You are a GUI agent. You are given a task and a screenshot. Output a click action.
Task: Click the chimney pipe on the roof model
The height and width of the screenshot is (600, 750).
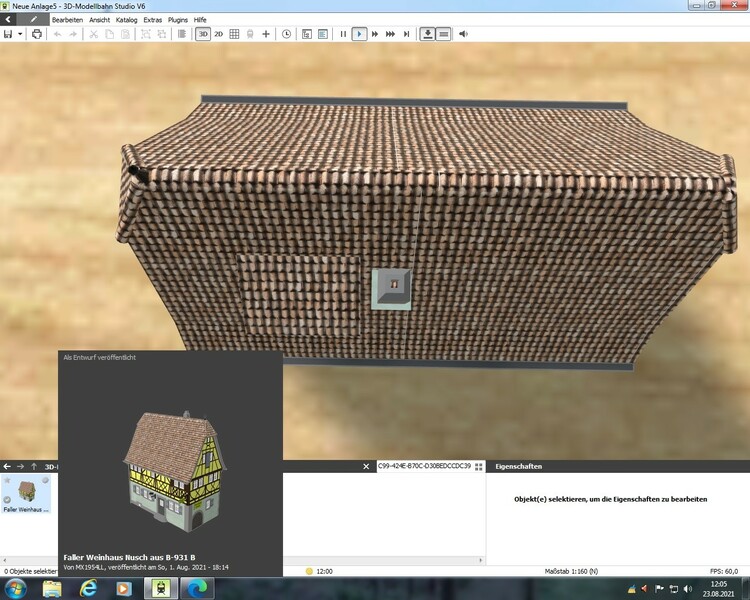(x=138, y=174)
